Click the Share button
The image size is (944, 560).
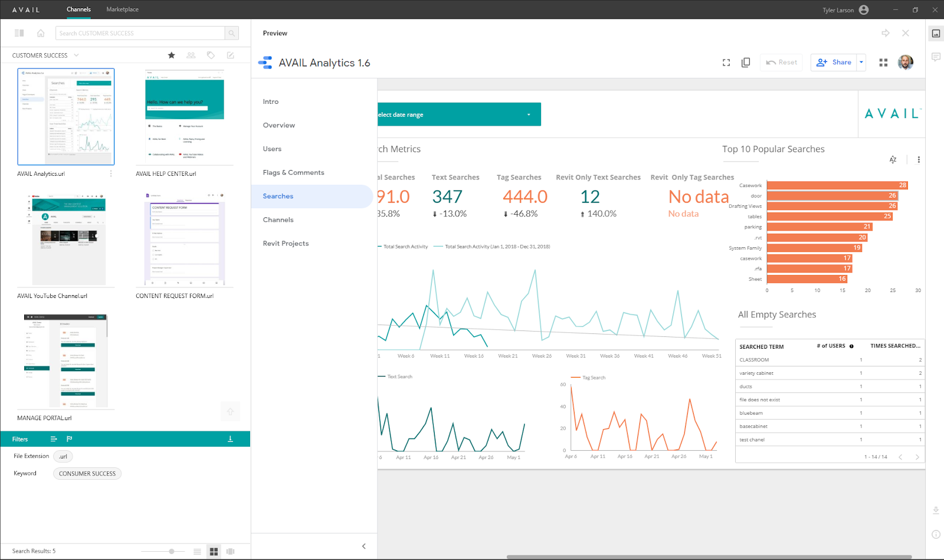[834, 63]
